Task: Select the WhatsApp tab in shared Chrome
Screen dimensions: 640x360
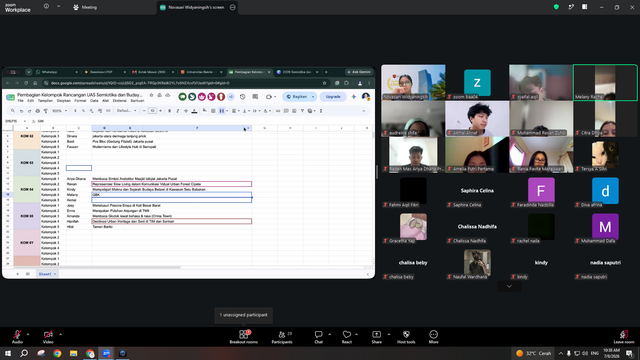Action: [57, 72]
